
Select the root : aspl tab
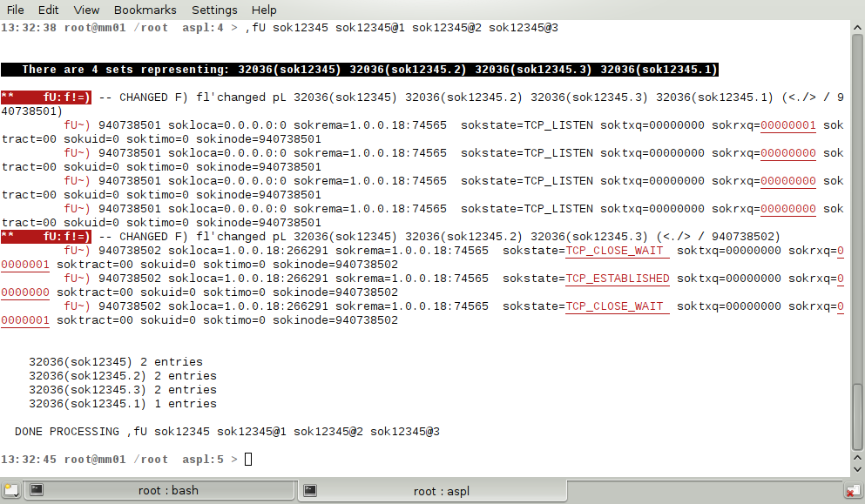(x=441, y=491)
